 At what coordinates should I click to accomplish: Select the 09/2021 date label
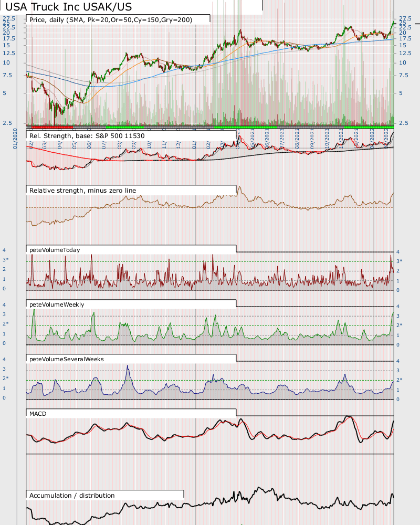pos(312,138)
